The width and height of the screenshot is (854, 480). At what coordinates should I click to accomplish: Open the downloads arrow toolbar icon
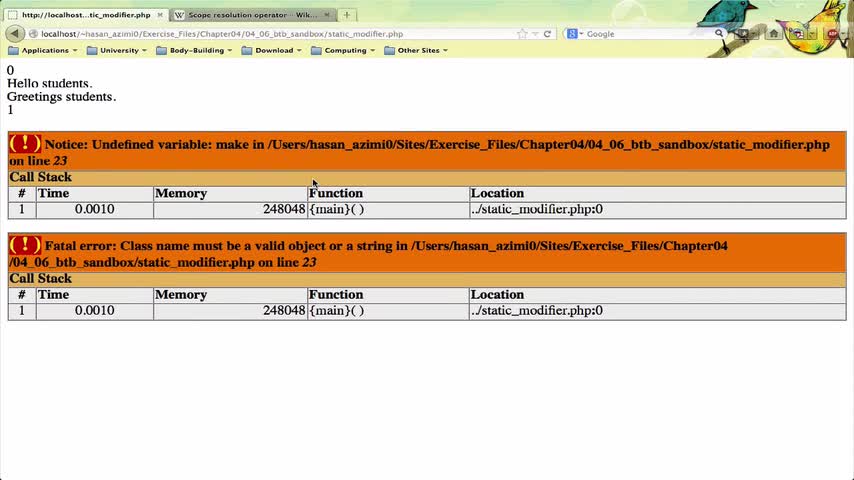click(x=743, y=34)
